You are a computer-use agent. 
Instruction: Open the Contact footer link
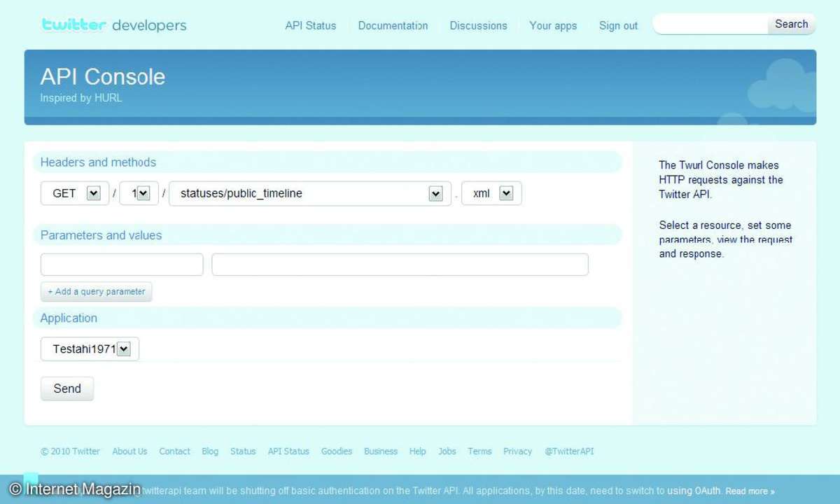[174, 451]
